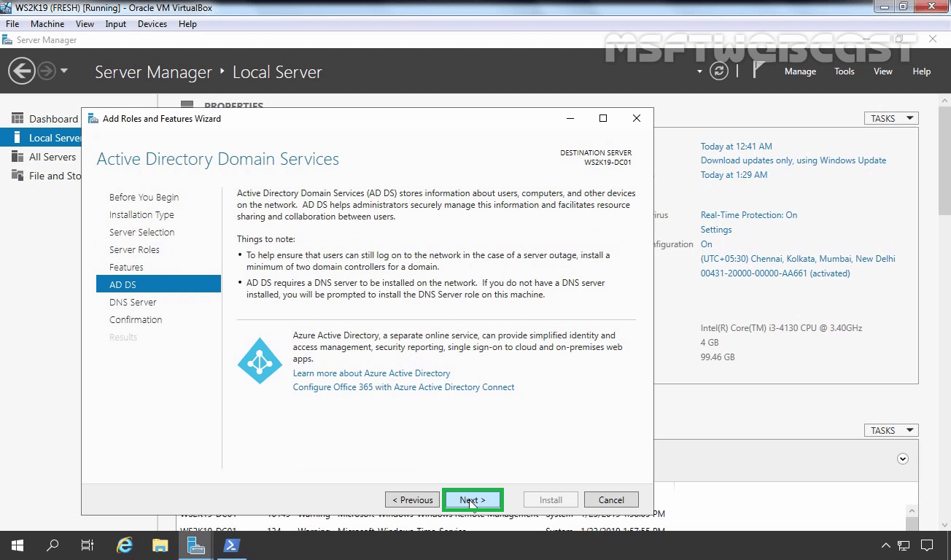Launch Internet Explorer from taskbar
The height and width of the screenshot is (560, 951).
click(125, 545)
